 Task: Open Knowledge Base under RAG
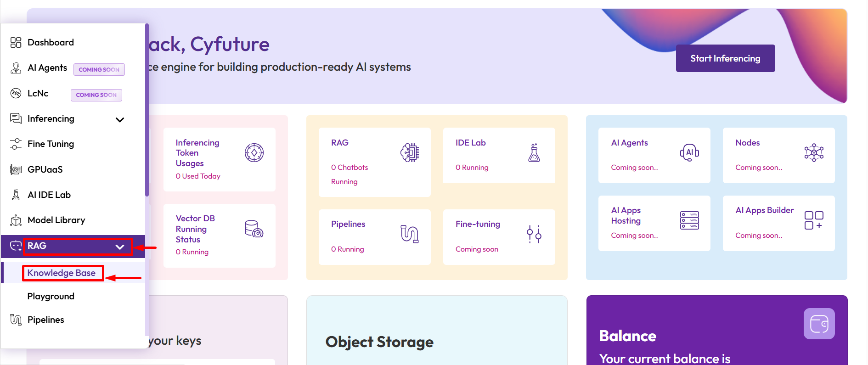click(62, 273)
